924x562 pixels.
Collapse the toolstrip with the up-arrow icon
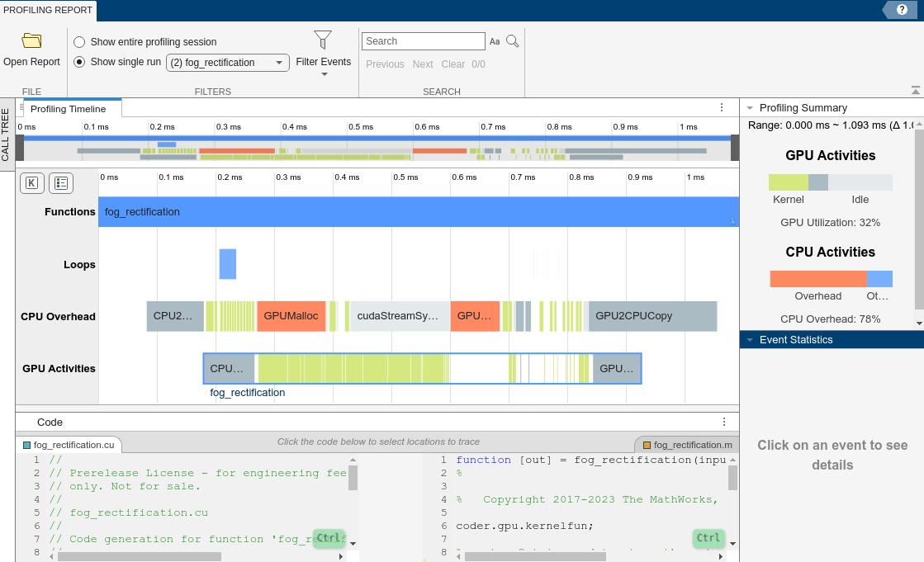pos(915,90)
